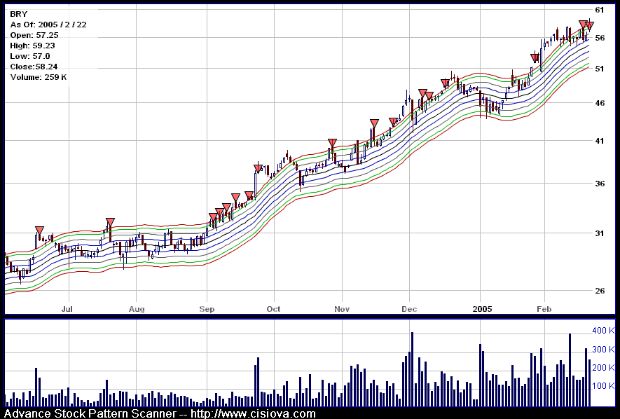This screenshot has width=620, height=419.
Task: Click the 61 price axis label
Action: 599,9
